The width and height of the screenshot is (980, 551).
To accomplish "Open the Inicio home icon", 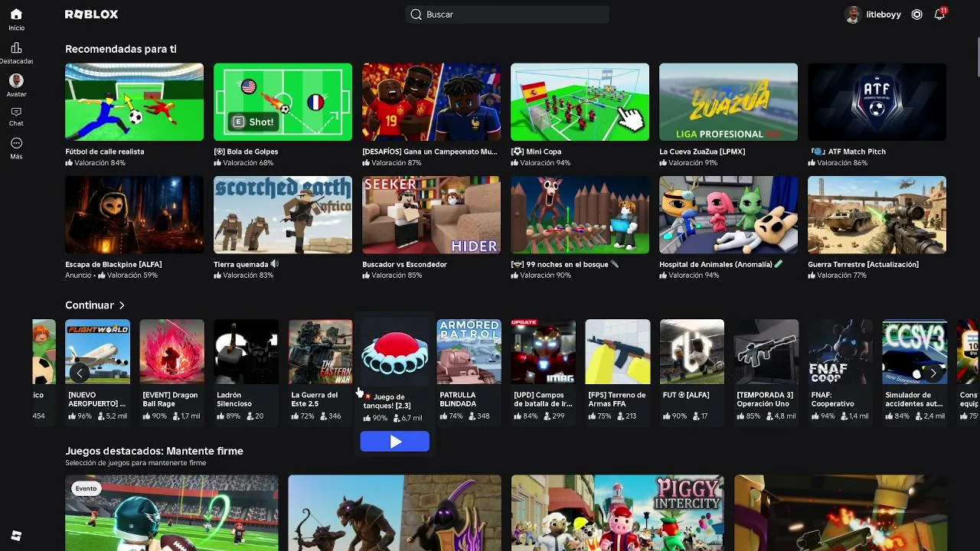I will [16, 15].
